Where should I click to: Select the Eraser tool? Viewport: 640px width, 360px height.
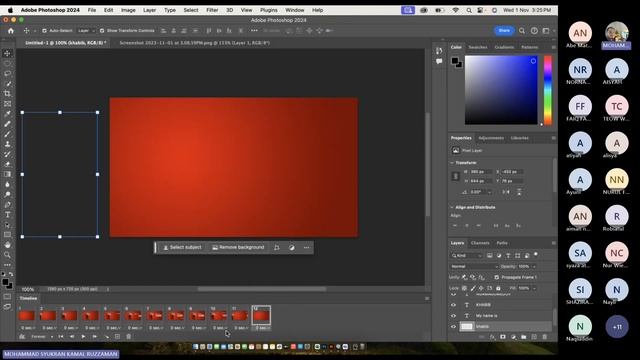tap(7, 164)
